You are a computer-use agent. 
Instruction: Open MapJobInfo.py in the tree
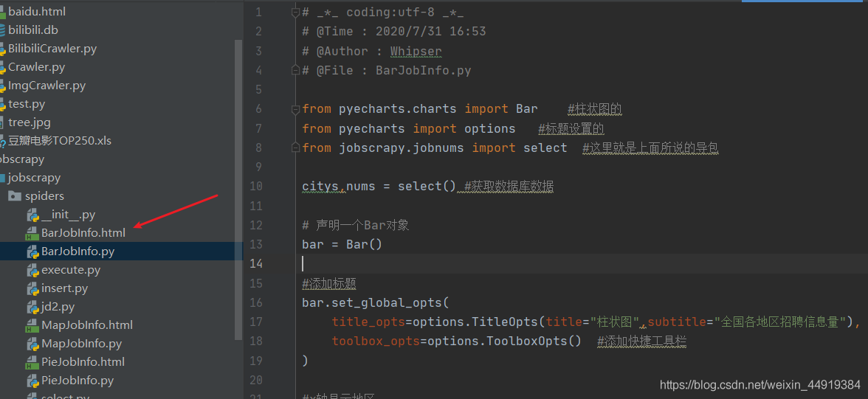tap(81, 344)
